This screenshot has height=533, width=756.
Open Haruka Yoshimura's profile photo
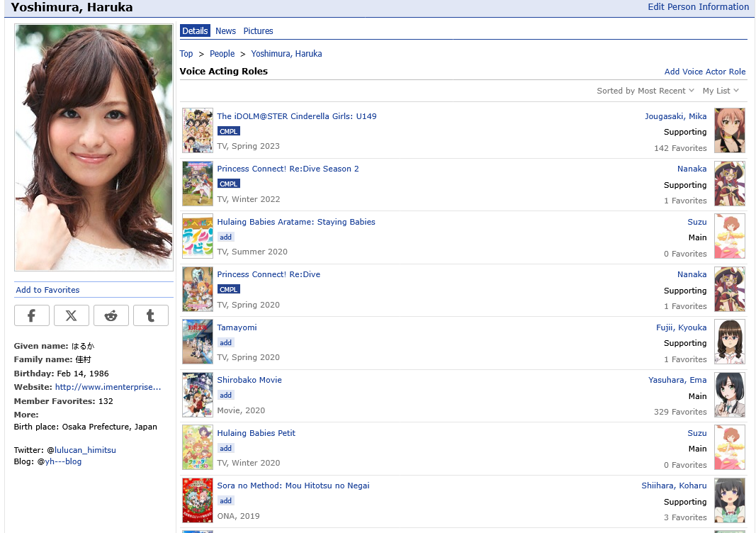point(94,147)
